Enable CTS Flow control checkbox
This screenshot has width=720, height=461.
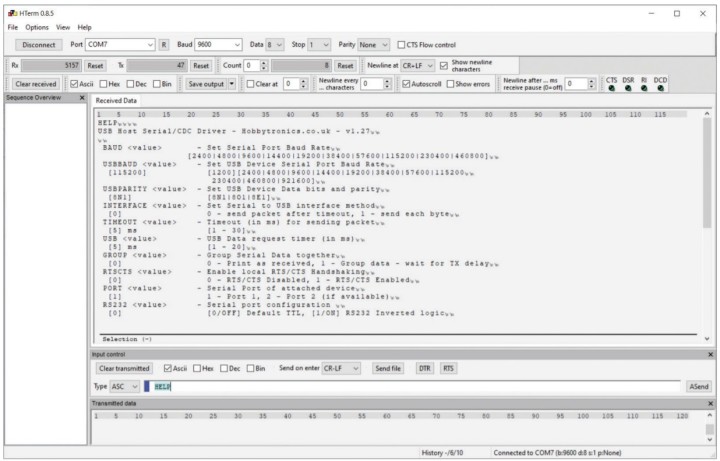pyautogui.click(x=402, y=44)
